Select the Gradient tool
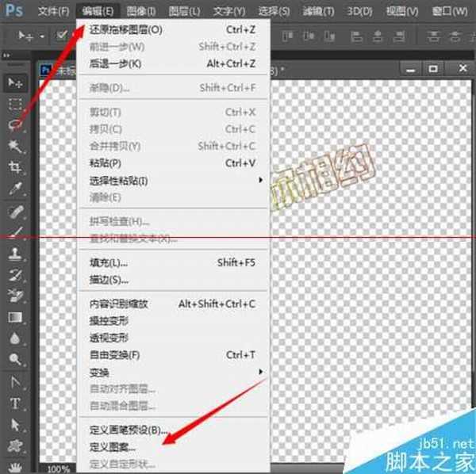Screen dimensions: 476x474 tap(15, 318)
